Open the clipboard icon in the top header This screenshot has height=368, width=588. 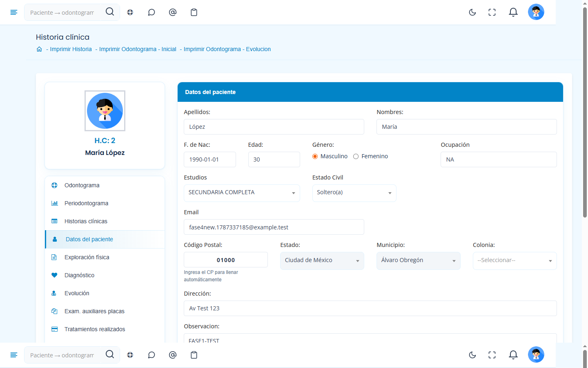point(194,12)
